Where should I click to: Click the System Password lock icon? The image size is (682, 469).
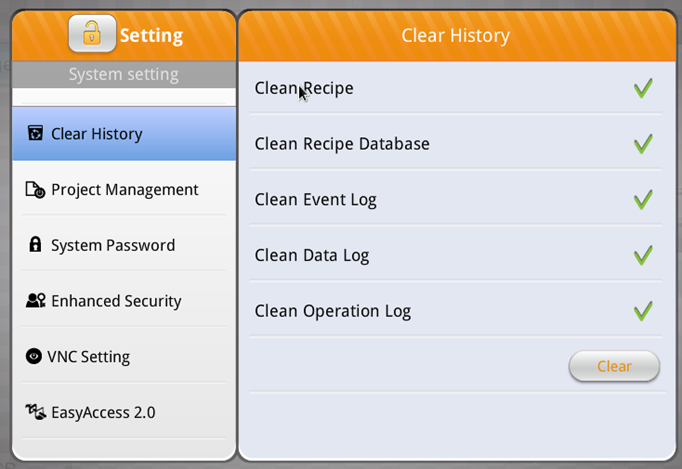coord(35,245)
